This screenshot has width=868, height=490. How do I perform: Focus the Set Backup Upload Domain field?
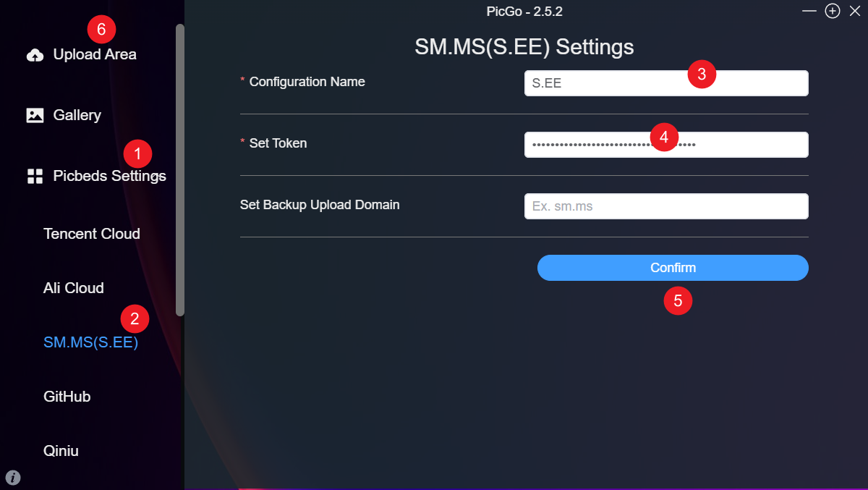click(x=665, y=206)
